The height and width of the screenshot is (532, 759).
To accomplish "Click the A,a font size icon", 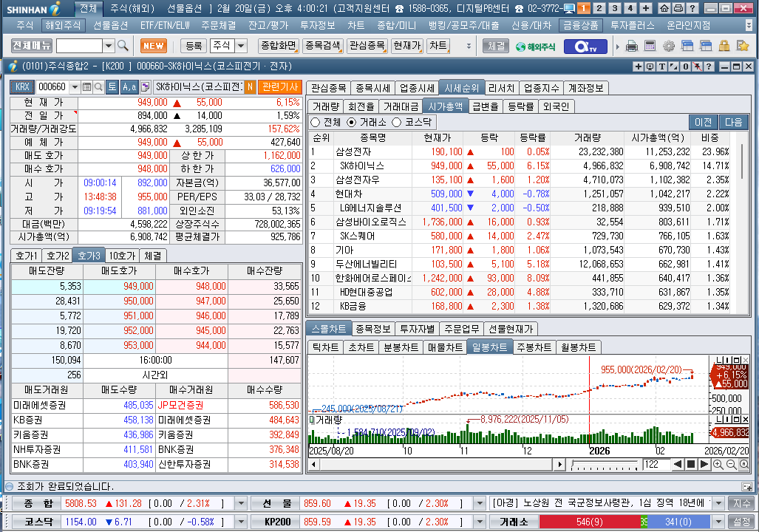I will [x=129, y=87].
